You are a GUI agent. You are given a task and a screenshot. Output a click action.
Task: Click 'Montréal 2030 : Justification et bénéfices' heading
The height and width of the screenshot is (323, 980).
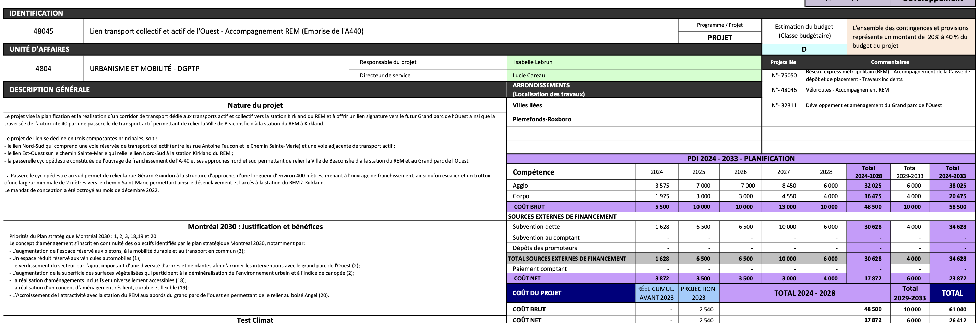[x=255, y=226]
